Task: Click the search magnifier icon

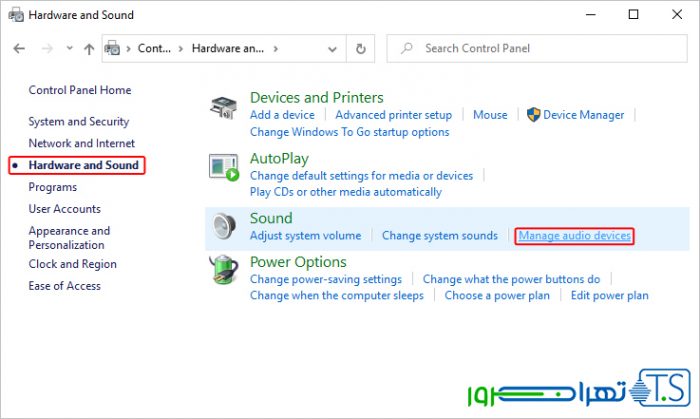Action: tap(405, 48)
